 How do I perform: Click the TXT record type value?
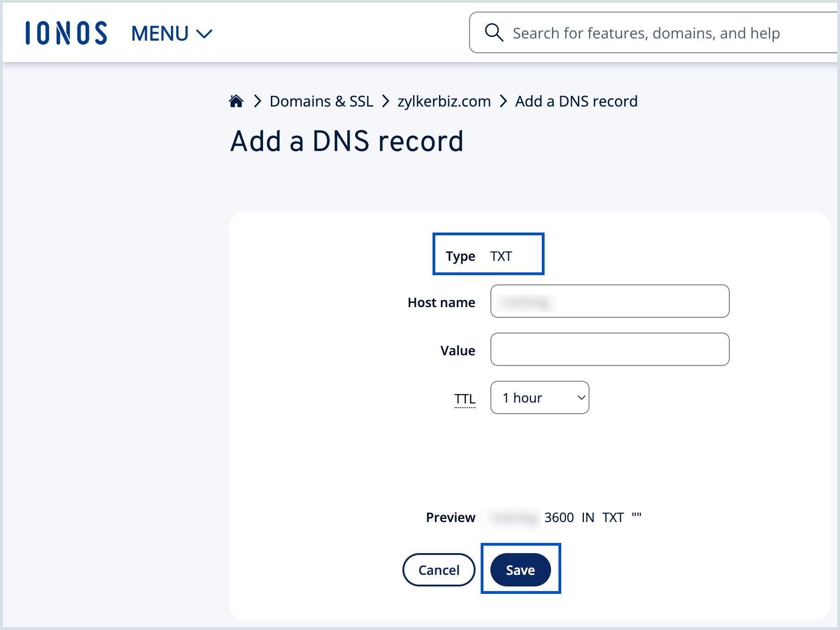coord(501,256)
